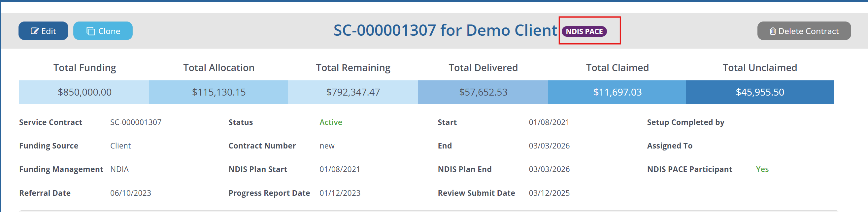Click the Total Claimed $11,697.03 tile
Image resolution: width=868 pixels, height=212 pixels.
point(617,92)
